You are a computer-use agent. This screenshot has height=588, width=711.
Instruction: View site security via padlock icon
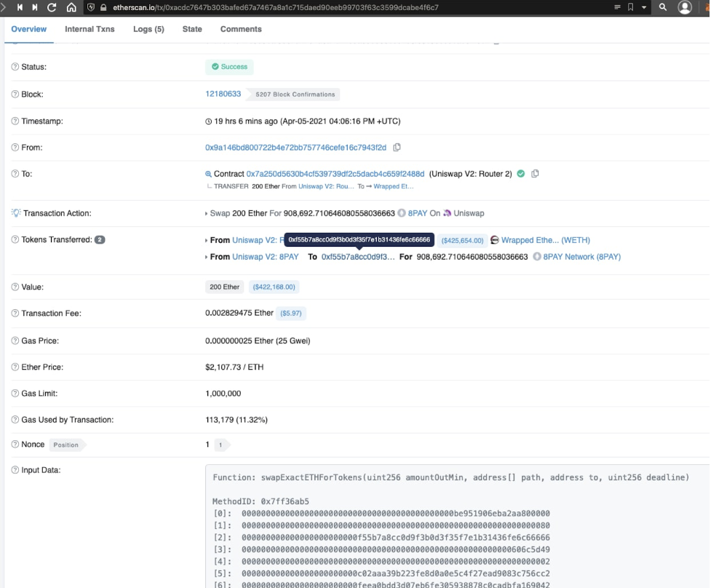click(103, 7)
